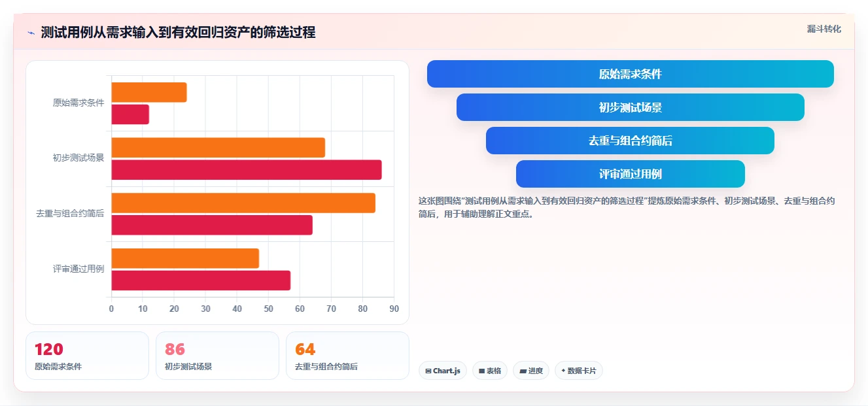Click the red bar for 原始需求条件
This screenshot has width=868, height=406.
click(x=130, y=114)
